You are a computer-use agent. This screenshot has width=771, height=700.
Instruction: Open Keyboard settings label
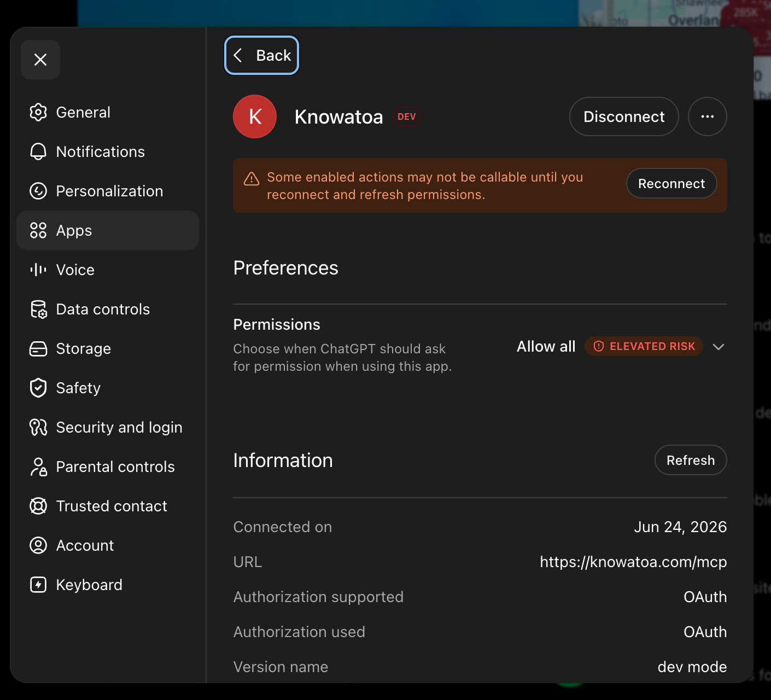point(89,585)
